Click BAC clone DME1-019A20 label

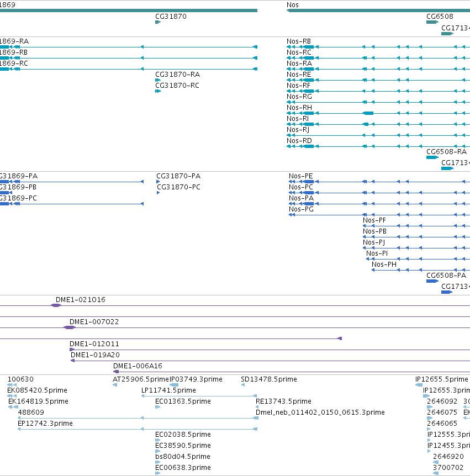click(x=95, y=355)
